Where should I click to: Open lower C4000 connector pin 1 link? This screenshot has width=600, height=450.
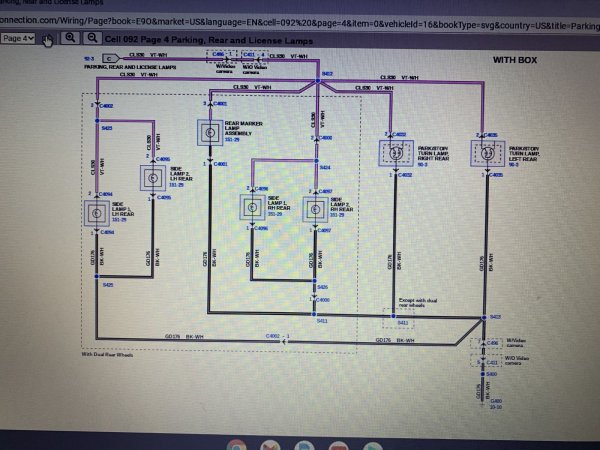[323, 300]
